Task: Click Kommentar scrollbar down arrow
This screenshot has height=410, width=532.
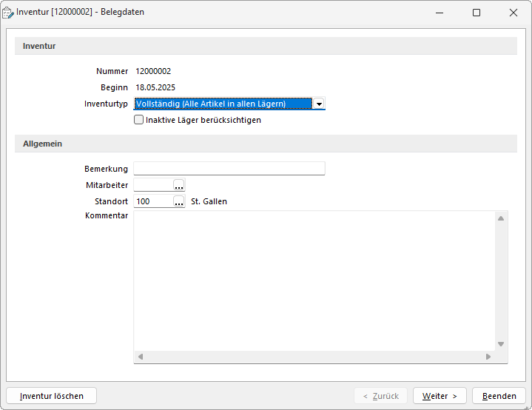Action: [x=501, y=344]
